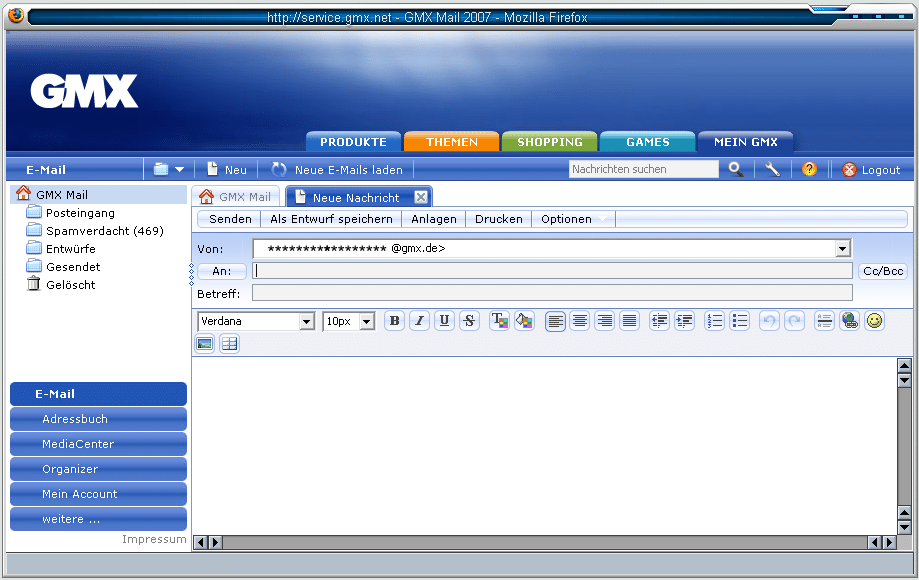Open the MEIN GMX tab
919x580 pixels.
point(746,142)
